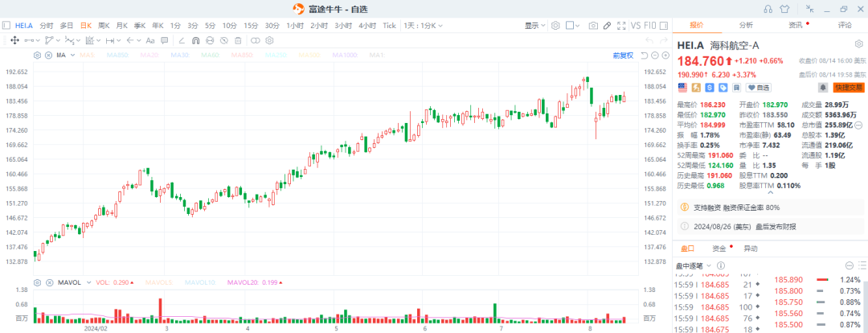This screenshot has height=333, width=868.
Task: Open the 2024/08/26 earnings notice row
Action: click(x=770, y=227)
